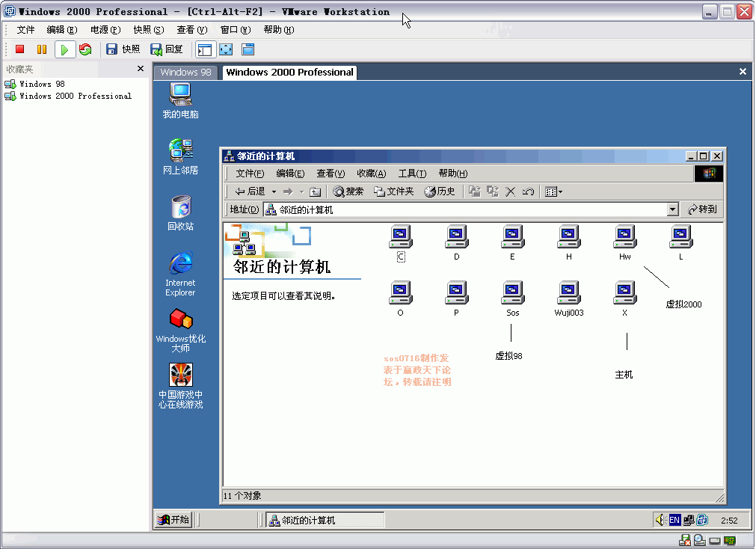This screenshot has height=549, width=756.
Task: Select computer Wuji003 icon
Action: 569,298
